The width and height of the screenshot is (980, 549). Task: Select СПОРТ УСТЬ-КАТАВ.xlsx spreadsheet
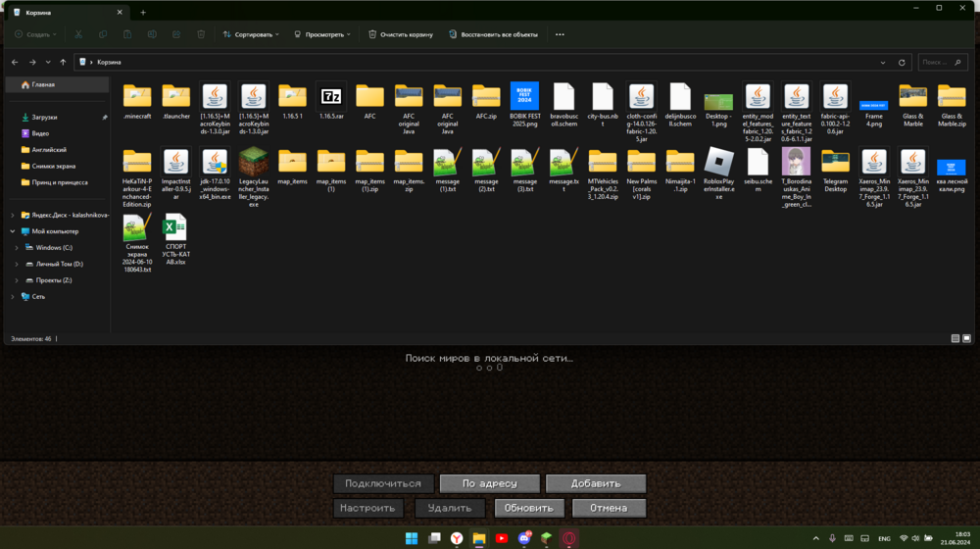175,239
